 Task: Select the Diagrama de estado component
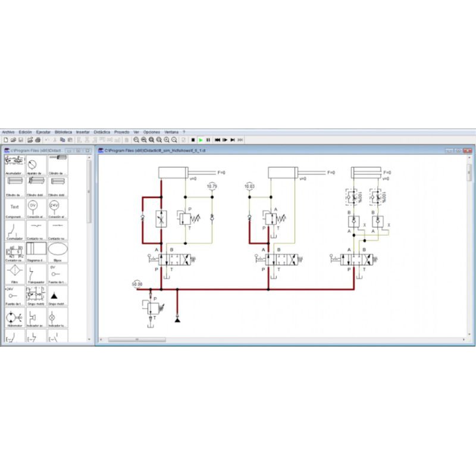pyautogui.click(x=36, y=252)
